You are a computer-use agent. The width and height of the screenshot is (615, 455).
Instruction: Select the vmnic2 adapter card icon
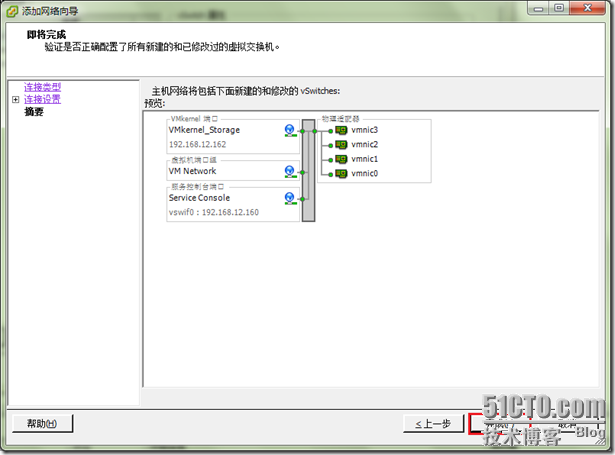[341, 145]
